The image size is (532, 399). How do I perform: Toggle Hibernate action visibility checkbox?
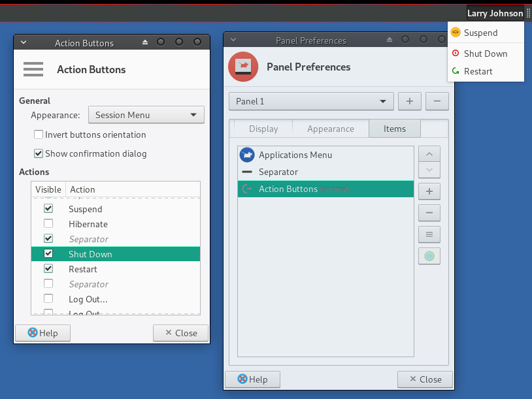pyautogui.click(x=48, y=224)
